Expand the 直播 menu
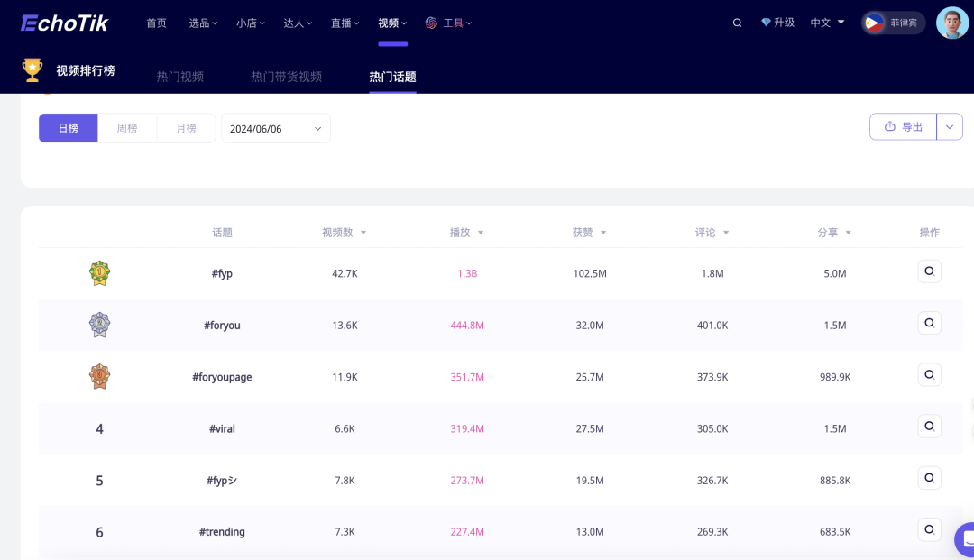The width and height of the screenshot is (974, 560). [345, 23]
